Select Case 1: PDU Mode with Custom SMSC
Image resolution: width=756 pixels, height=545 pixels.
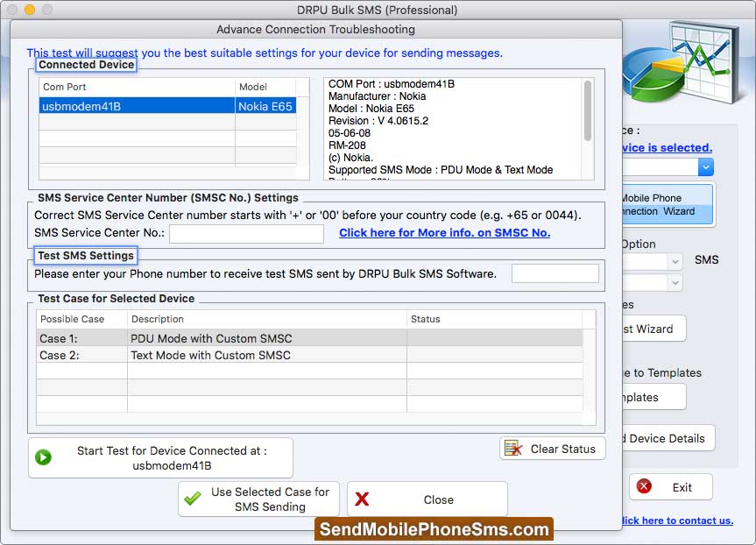pyautogui.click(x=309, y=338)
